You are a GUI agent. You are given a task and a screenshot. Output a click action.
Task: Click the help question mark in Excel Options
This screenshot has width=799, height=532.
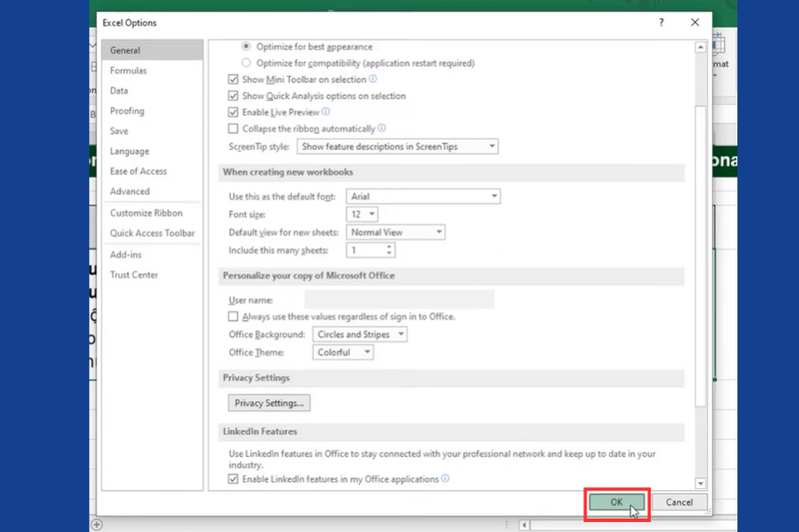click(x=661, y=22)
